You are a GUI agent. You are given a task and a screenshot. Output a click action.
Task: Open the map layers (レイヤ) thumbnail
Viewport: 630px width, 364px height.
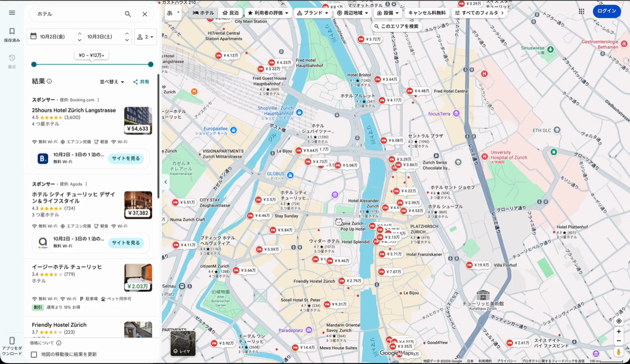[x=183, y=344]
